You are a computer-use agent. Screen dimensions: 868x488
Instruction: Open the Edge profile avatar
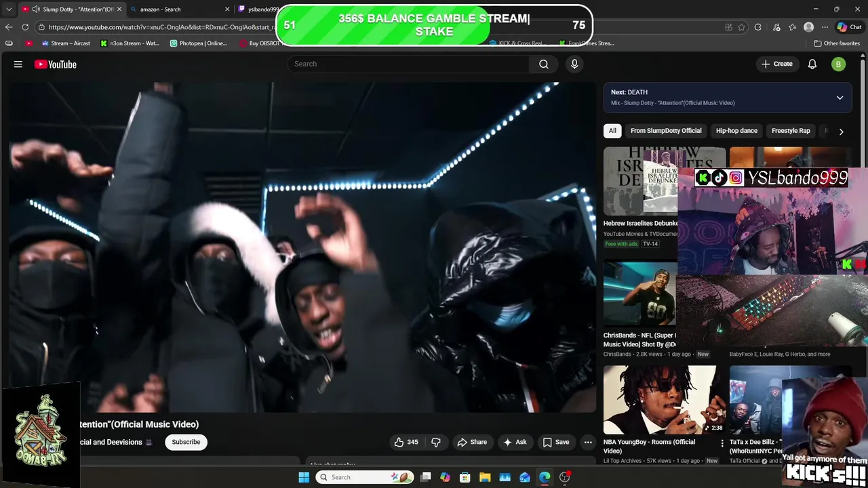808,27
